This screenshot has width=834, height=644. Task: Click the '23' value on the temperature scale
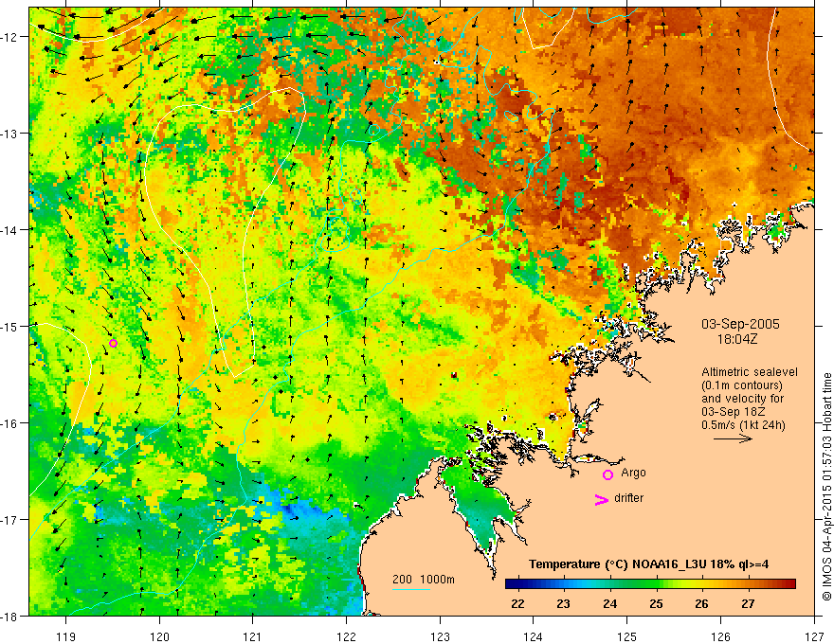(x=563, y=603)
